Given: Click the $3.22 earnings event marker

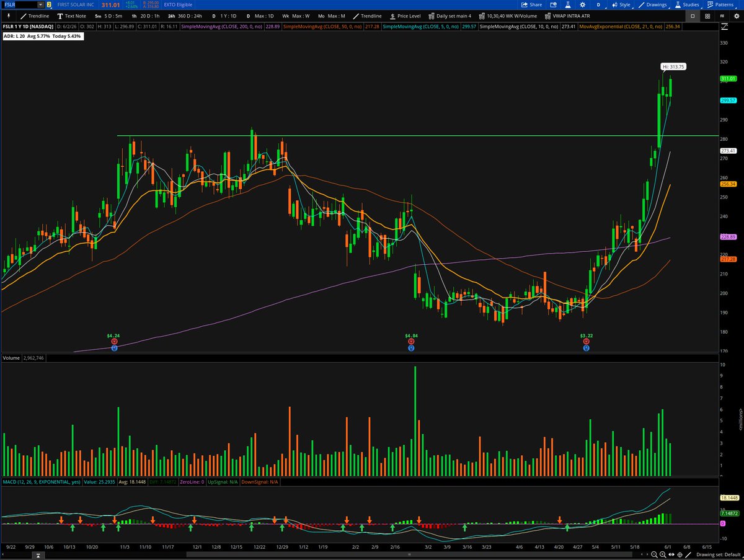Looking at the screenshot, I should point(586,341).
